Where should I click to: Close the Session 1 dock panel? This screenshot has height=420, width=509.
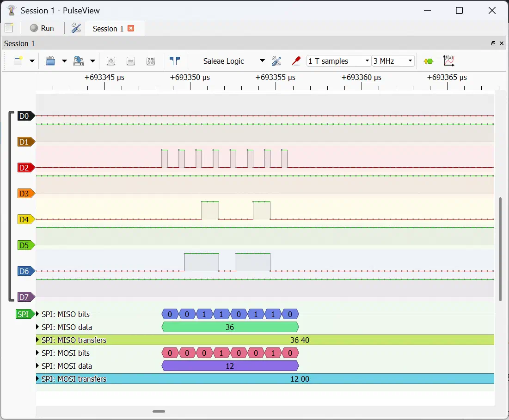coord(502,43)
